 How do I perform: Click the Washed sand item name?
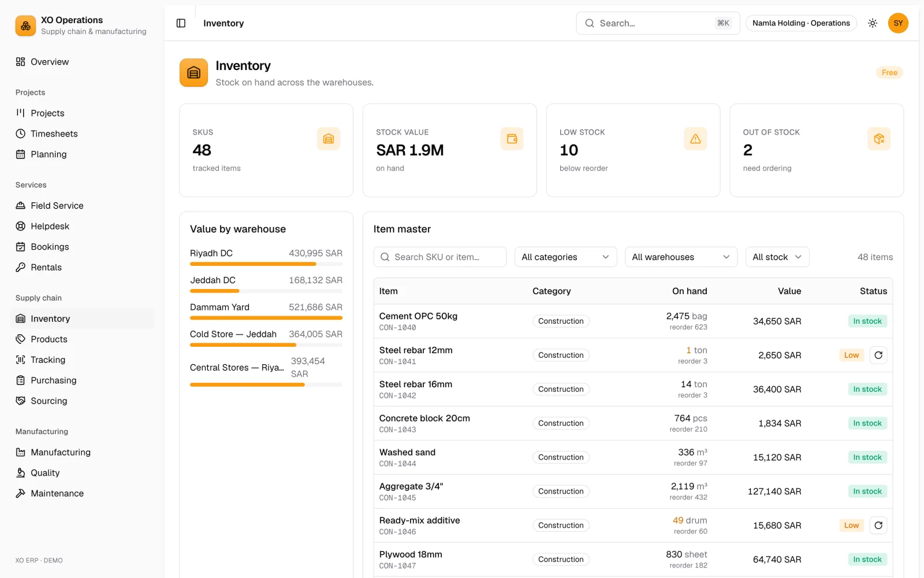407,453
